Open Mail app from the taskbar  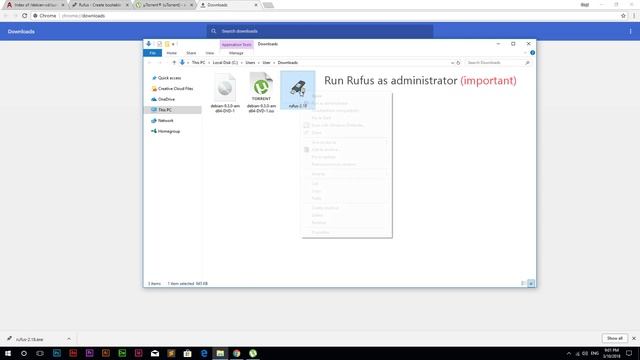155,353
